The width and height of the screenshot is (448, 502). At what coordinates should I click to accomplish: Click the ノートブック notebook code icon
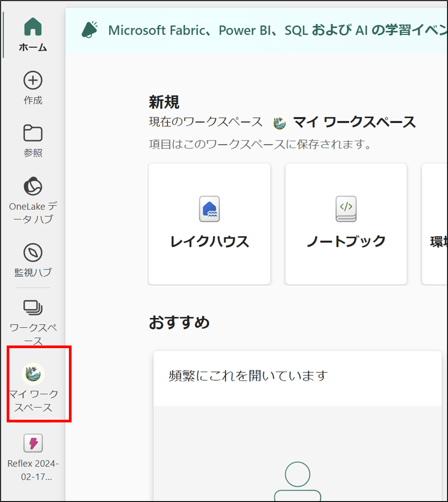click(346, 209)
